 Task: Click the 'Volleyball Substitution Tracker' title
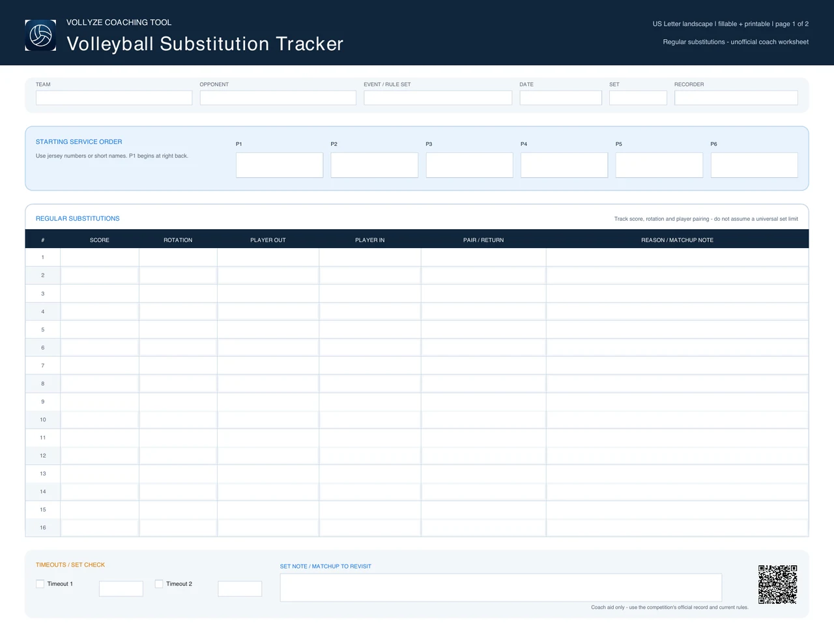pos(205,44)
